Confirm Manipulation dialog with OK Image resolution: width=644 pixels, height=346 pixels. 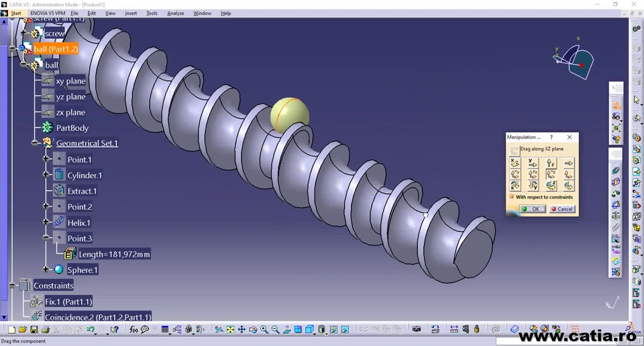click(x=533, y=209)
